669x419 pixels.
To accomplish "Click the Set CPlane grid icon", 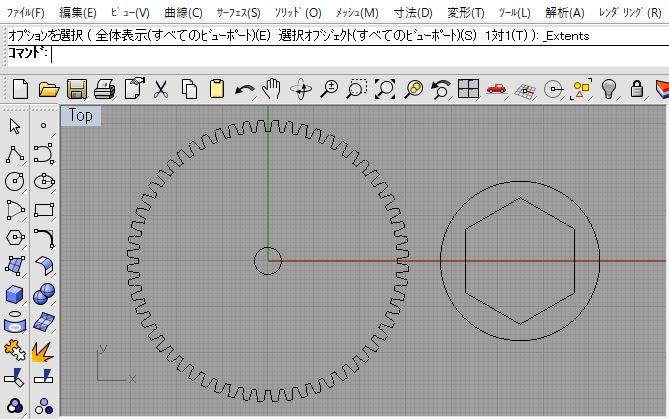I will tap(525, 90).
